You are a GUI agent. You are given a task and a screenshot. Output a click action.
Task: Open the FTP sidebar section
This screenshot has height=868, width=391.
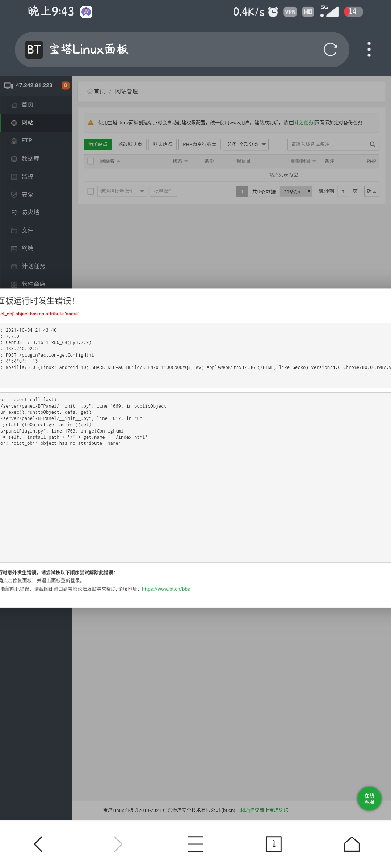36,140
